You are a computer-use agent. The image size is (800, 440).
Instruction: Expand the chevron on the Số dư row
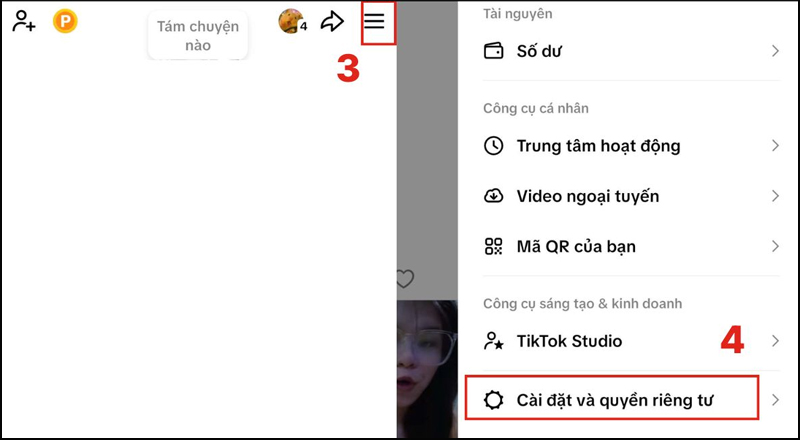776,51
